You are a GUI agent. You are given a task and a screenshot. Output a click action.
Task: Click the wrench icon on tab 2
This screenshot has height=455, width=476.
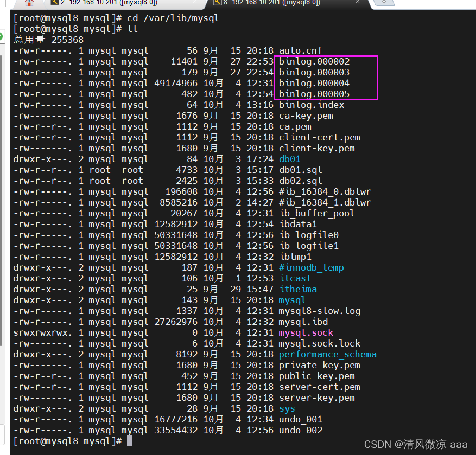point(55,2)
